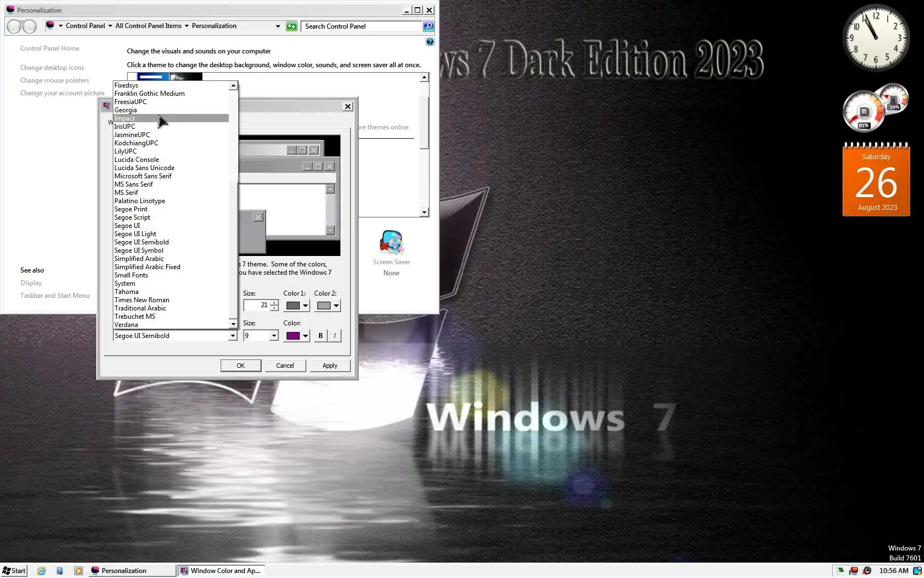
Task: Click the item Size 21 spinner
Action: 274,305
